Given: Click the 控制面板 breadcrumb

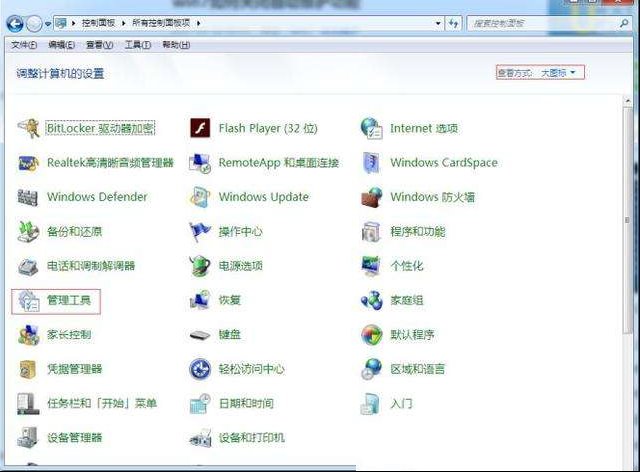Looking at the screenshot, I should point(98,23).
